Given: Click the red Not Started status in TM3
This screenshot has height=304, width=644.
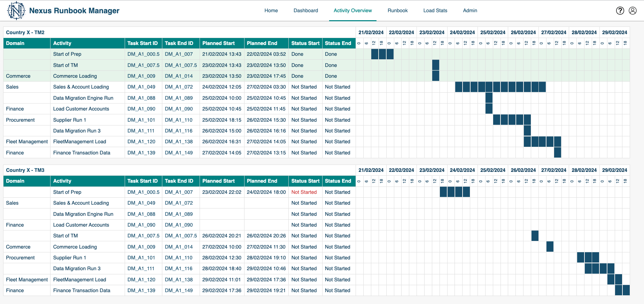Looking at the screenshot, I should pyautogui.click(x=304, y=192).
